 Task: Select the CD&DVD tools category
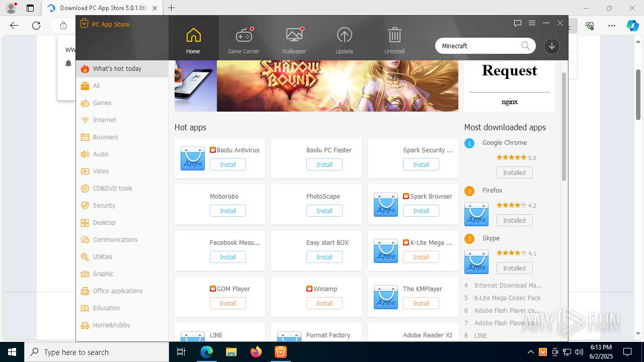coord(122,189)
